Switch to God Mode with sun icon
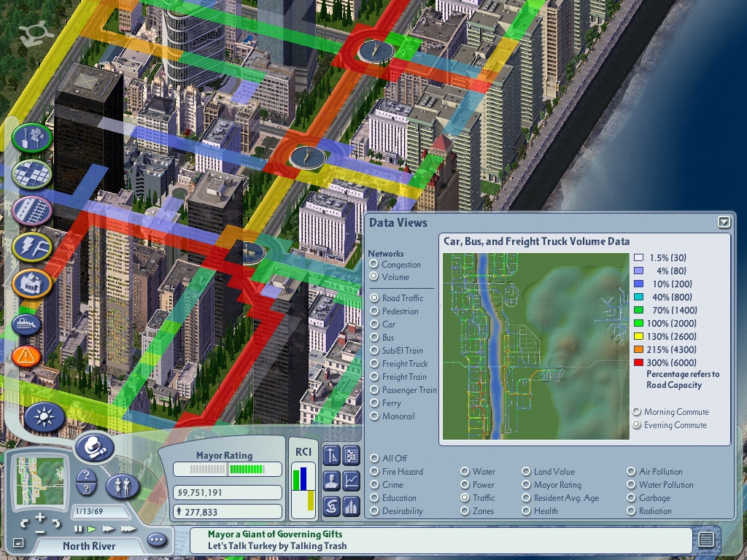 (x=44, y=416)
